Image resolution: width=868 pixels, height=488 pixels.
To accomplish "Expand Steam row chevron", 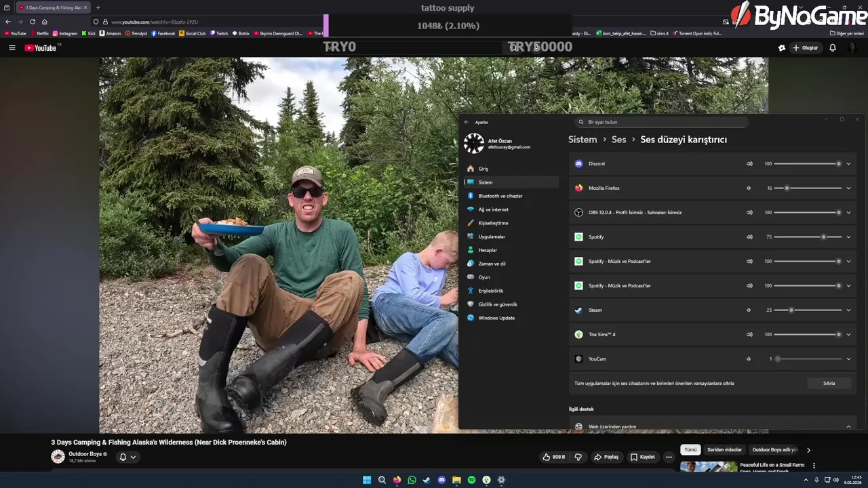I will coord(848,310).
